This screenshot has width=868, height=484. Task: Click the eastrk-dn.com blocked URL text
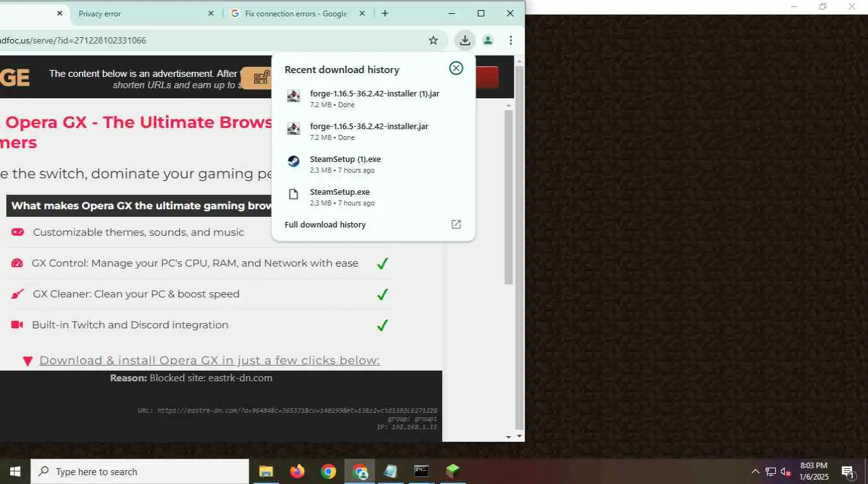pos(296,410)
